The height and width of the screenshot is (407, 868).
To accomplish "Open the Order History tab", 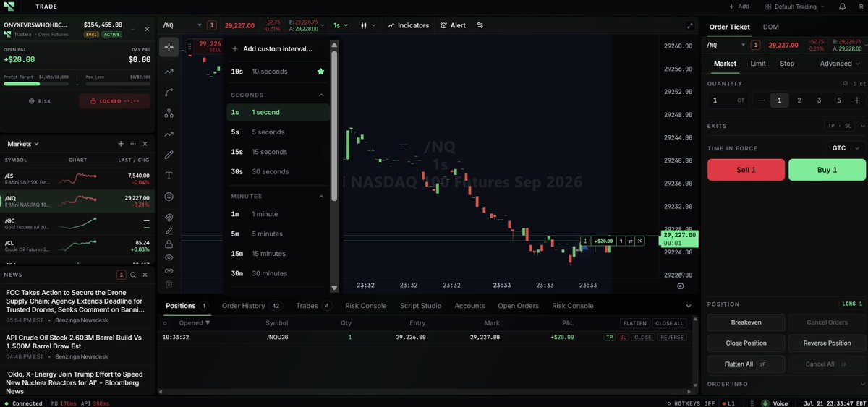I will tap(251, 306).
